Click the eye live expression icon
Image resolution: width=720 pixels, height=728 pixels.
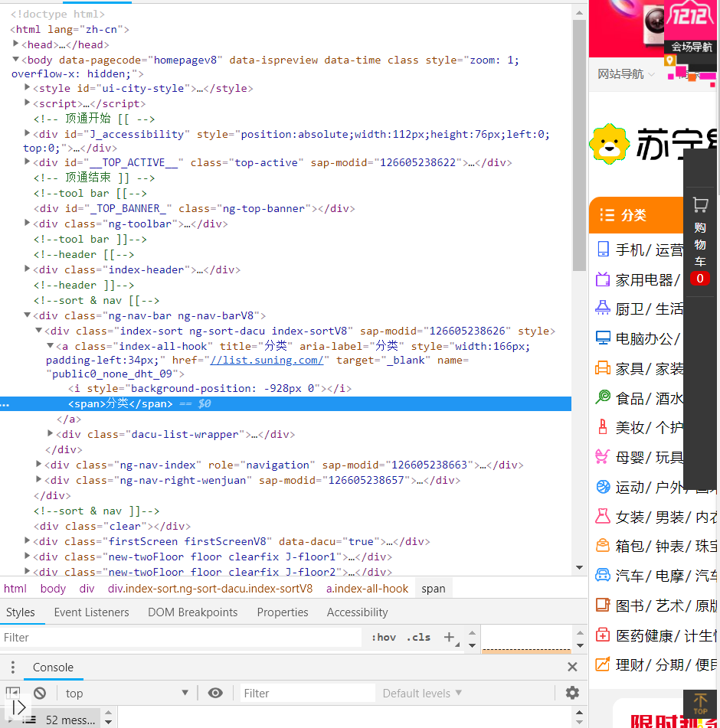[x=215, y=694]
